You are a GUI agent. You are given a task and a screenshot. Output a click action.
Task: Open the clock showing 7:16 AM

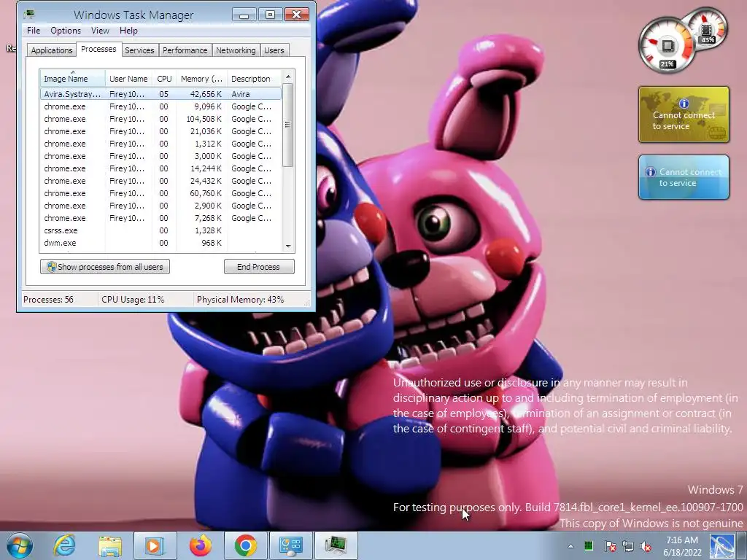[x=682, y=545]
